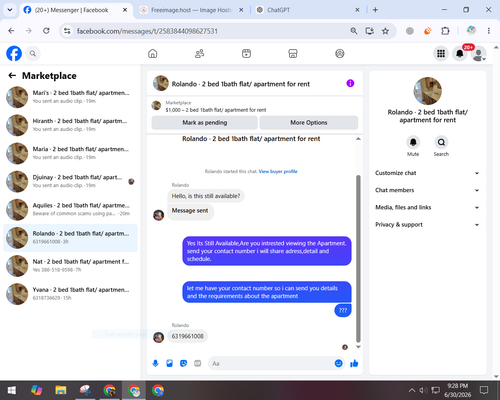Open the Marketplace storefront icon

pyautogui.click(x=293, y=53)
